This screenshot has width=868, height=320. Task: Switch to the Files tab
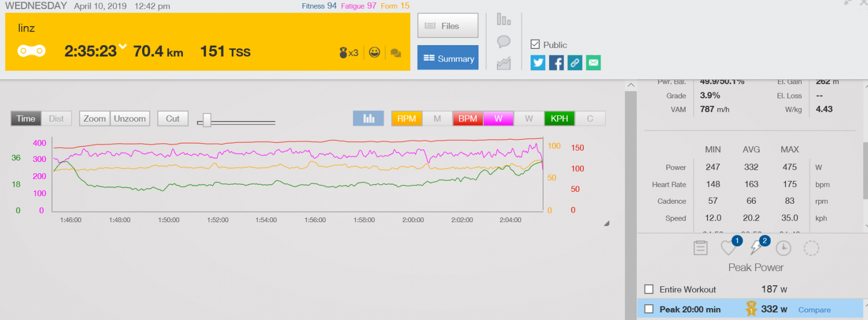point(448,26)
